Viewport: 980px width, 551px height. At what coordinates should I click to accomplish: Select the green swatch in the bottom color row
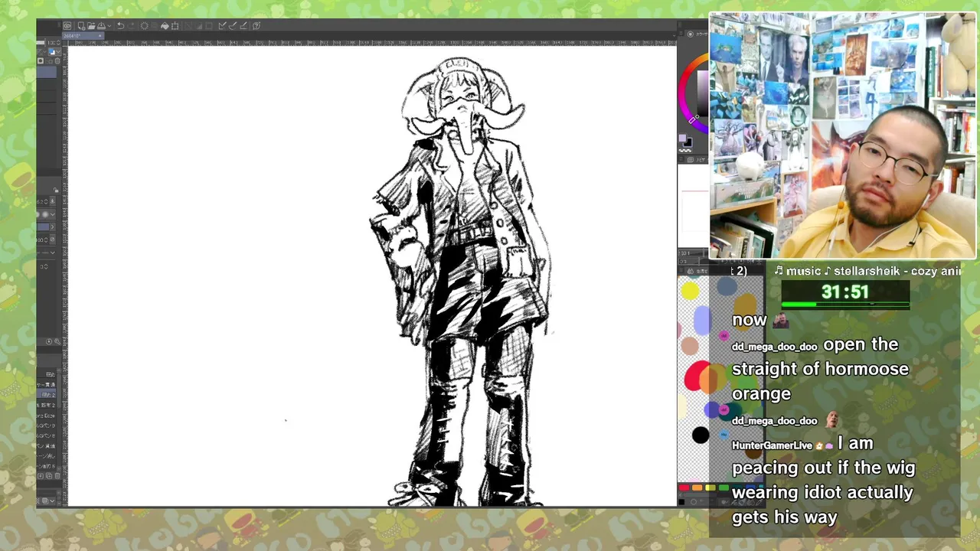724,487
